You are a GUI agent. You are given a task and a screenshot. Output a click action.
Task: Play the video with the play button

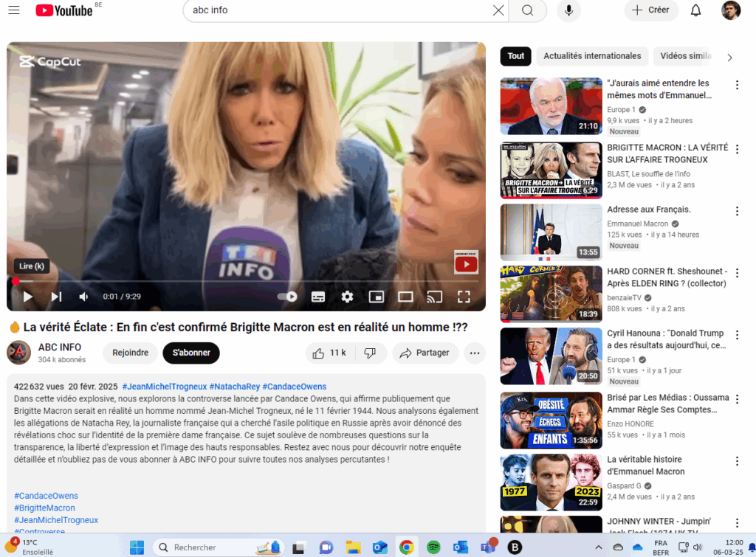27,297
